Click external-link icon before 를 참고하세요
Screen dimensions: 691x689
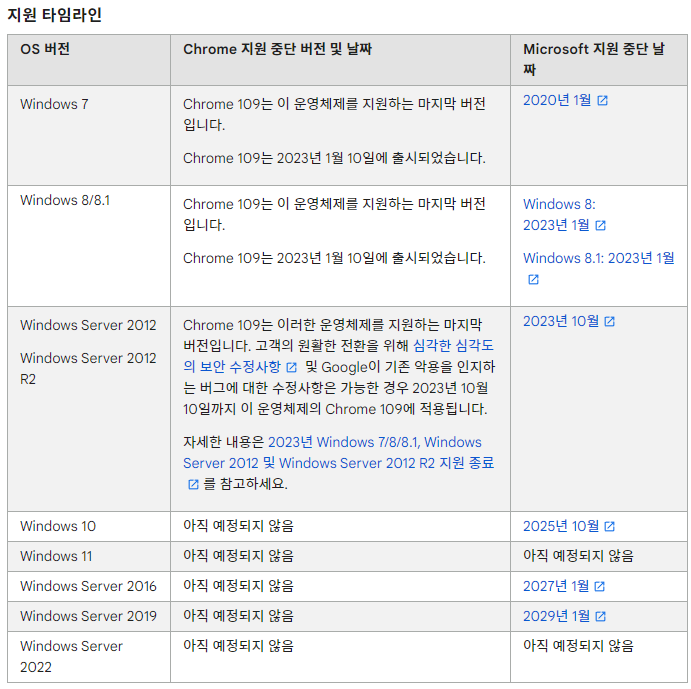[193, 484]
